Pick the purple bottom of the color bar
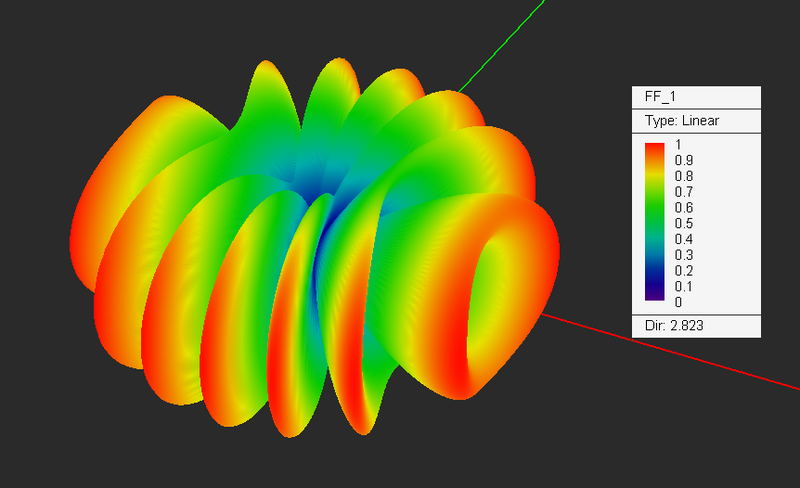The image size is (800, 488). (x=655, y=295)
